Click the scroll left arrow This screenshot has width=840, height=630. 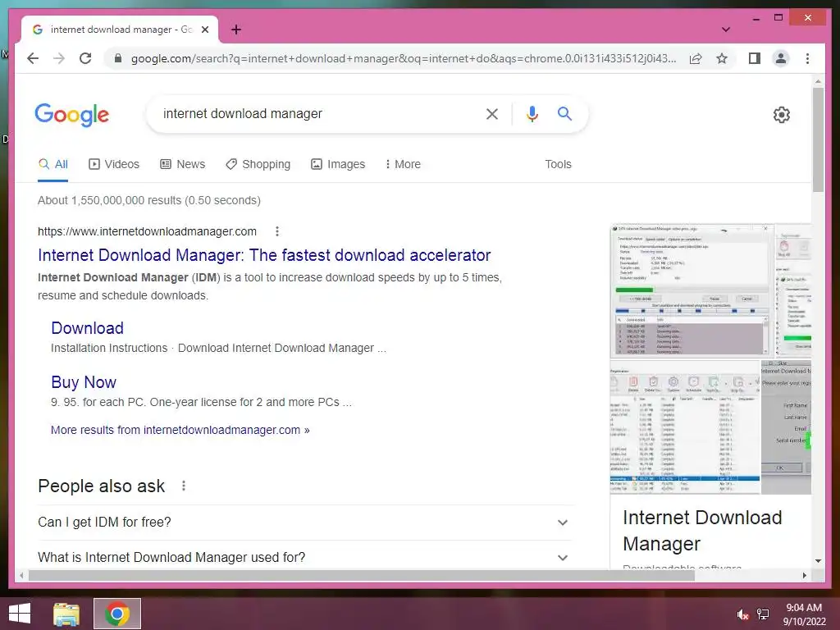[x=21, y=575]
